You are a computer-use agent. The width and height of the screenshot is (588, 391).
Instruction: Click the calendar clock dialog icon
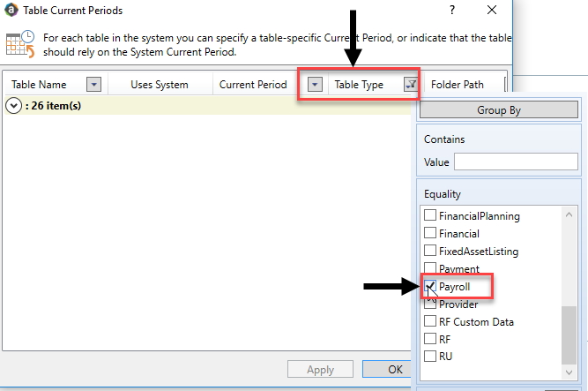coord(19,45)
